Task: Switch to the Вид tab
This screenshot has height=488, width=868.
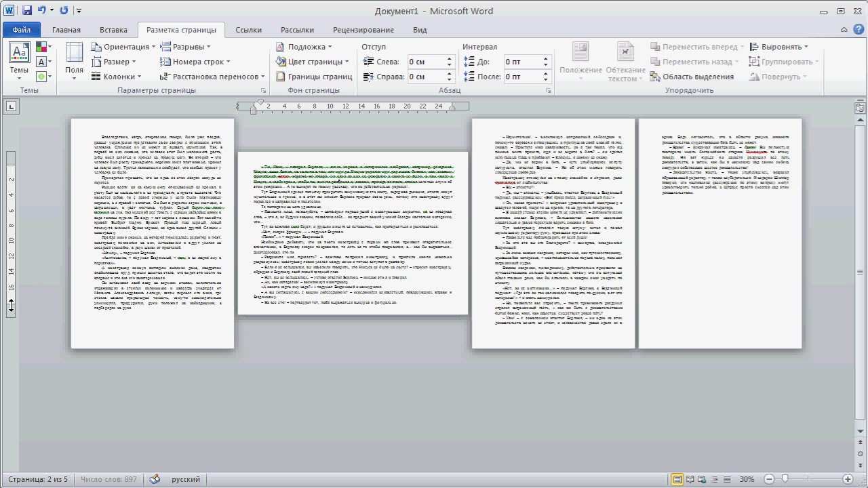Action: pos(420,30)
